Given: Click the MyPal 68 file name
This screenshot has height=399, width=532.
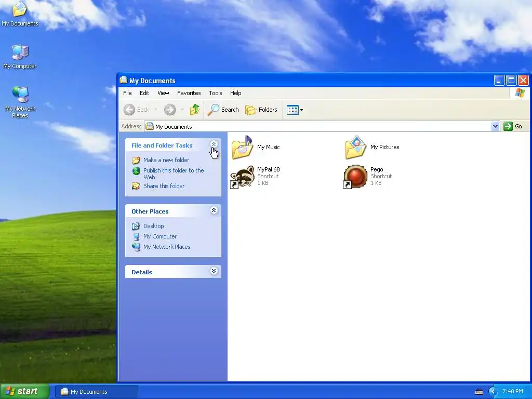Looking at the screenshot, I should pyautogui.click(x=269, y=169).
